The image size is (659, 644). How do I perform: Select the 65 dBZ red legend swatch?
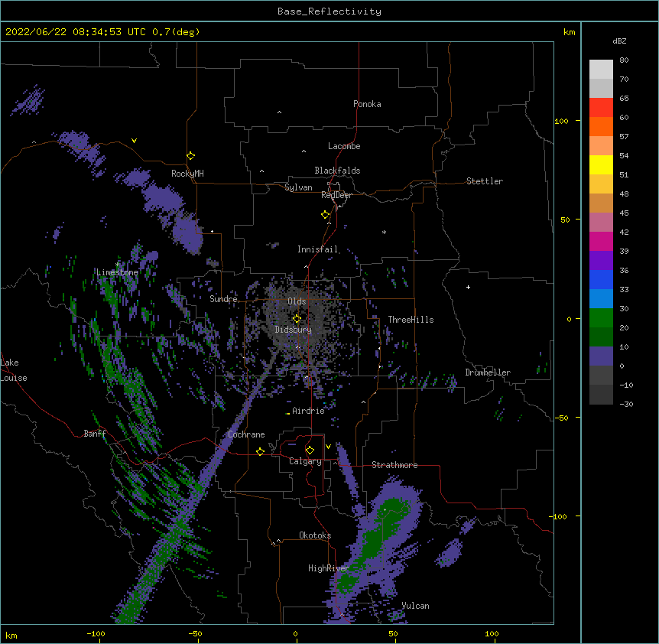point(601,107)
